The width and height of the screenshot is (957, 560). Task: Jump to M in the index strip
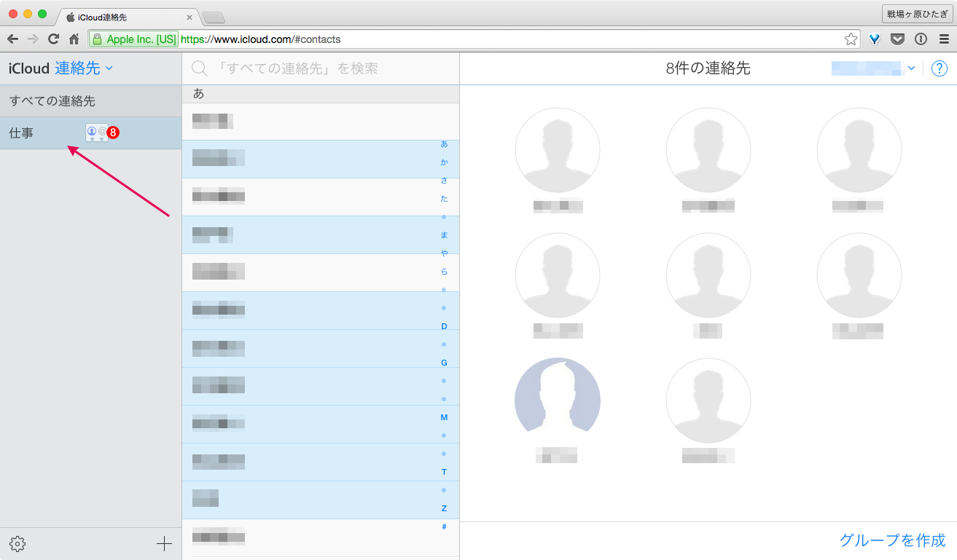pyautogui.click(x=444, y=417)
